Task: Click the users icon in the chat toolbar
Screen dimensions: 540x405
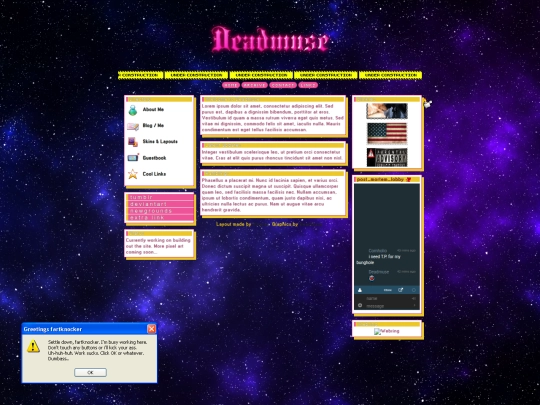Action: [360, 290]
